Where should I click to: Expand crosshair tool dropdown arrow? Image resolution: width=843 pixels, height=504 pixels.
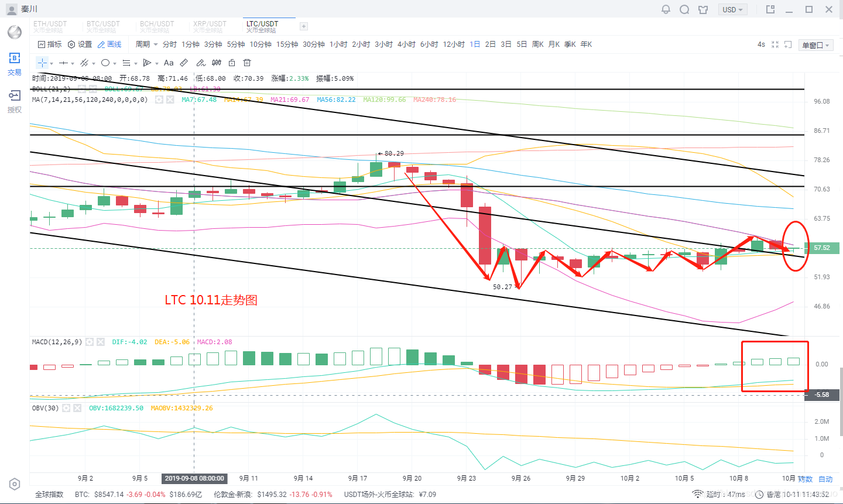coord(52,63)
